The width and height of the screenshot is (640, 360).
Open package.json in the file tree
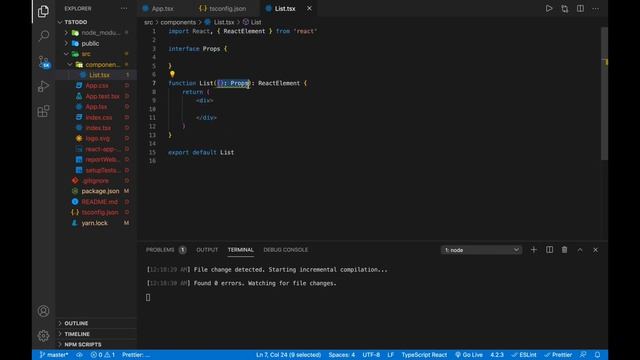pos(96,191)
